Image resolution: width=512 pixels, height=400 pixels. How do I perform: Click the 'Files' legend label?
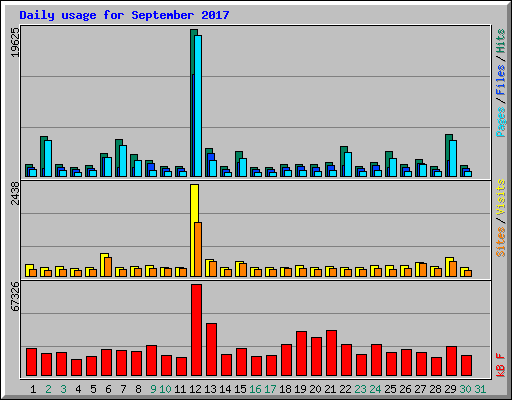click(x=500, y=80)
